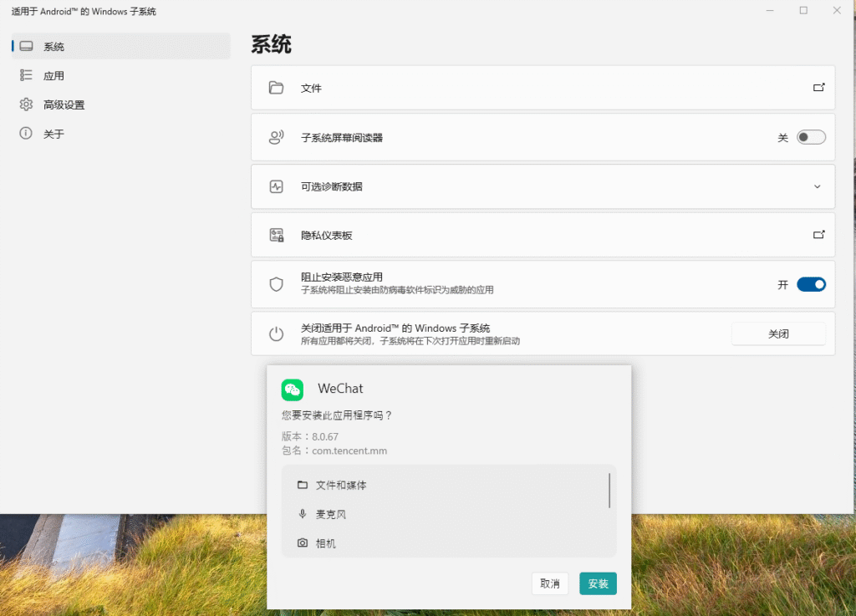Disable the 阻止安装恶意应用 toggle
This screenshot has width=856, height=616.
(x=810, y=284)
